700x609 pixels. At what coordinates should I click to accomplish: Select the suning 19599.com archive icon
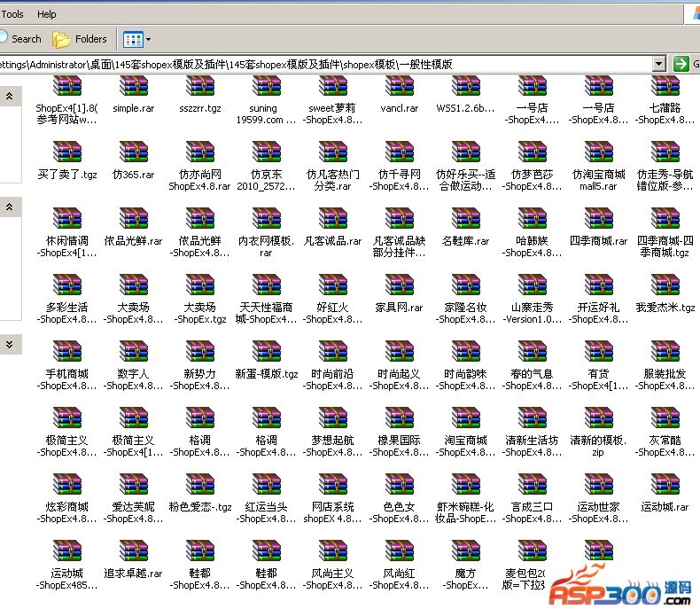click(266, 86)
